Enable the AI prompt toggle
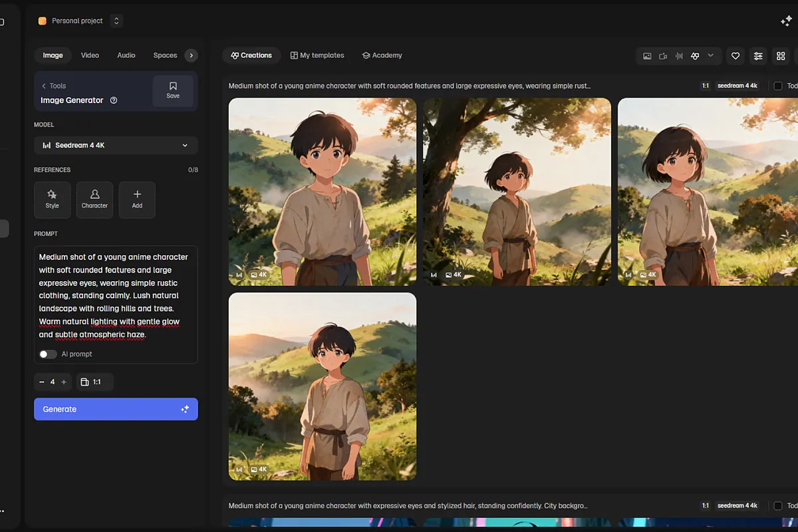 [48, 354]
